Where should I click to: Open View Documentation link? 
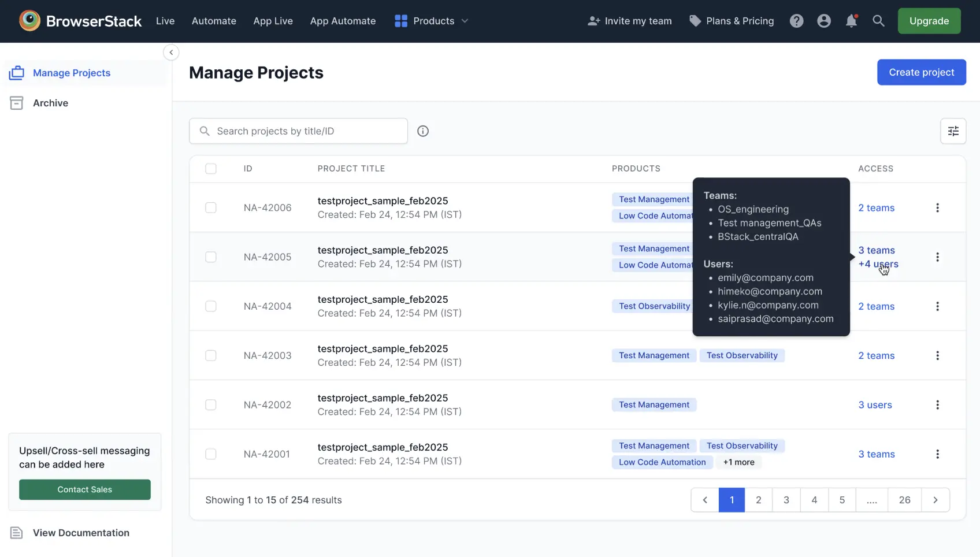point(70,533)
